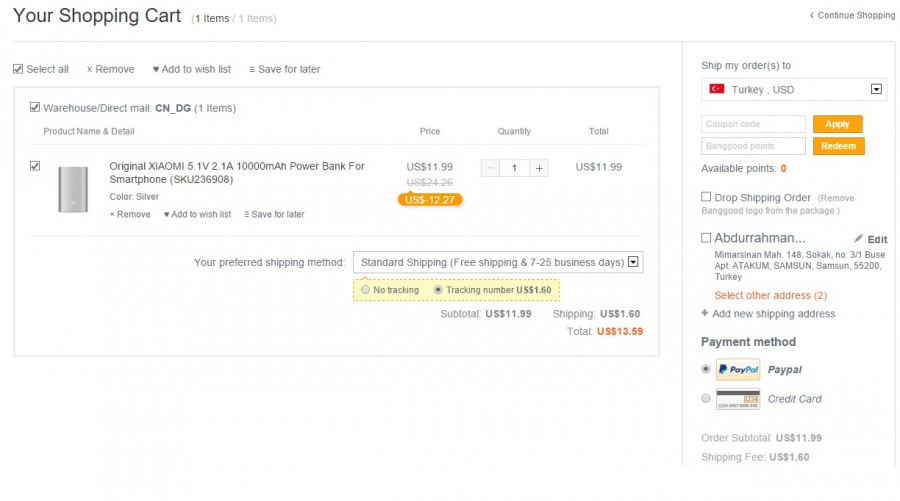This screenshot has width=900, height=501.
Task: Open the Original XIAOMI Power Bank product link
Action: (236, 173)
